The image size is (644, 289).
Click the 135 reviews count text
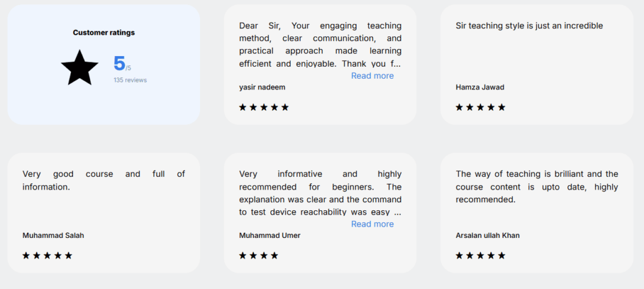(130, 80)
